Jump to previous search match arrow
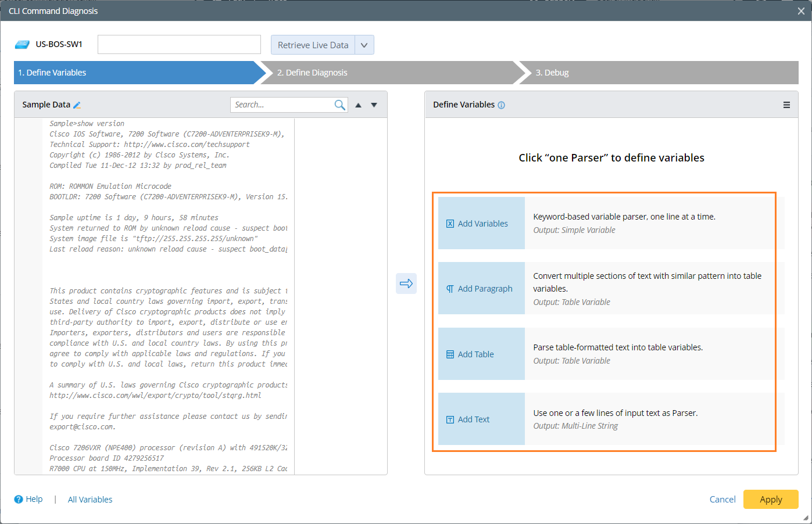 pyautogui.click(x=358, y=105)
